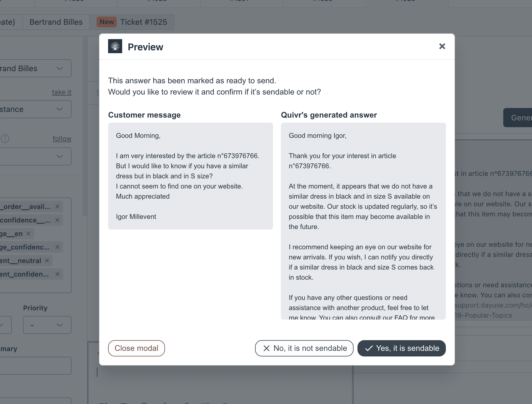Click the Quivr tree logo in the Preview header
The height and width of the screenshot is (404, 532).
pyautogui.click(x=115, y=46)
